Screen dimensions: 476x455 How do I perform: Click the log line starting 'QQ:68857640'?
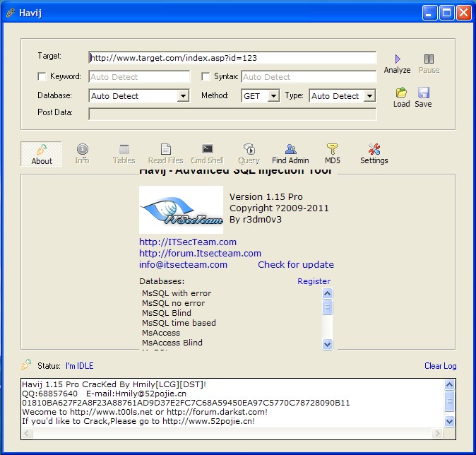tap(104, 394)
